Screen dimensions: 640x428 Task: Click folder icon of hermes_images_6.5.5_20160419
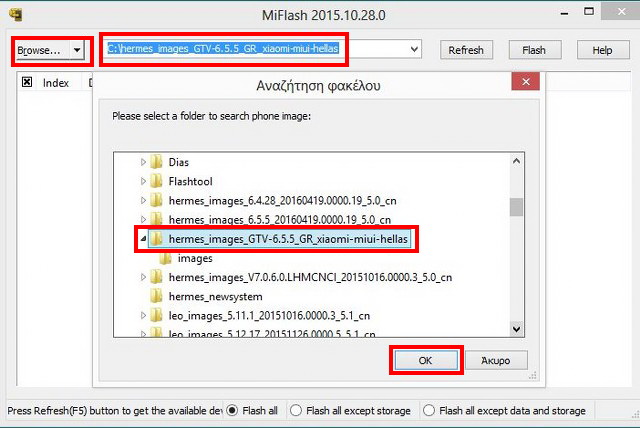pos(156,219)
